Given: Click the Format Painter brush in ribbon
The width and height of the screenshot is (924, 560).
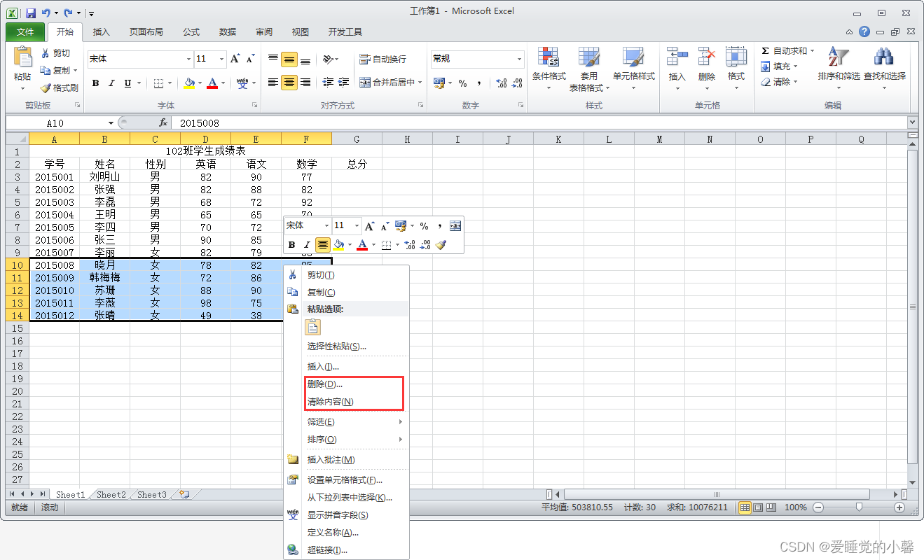Looking at the screenshot, I should [46, 88].
